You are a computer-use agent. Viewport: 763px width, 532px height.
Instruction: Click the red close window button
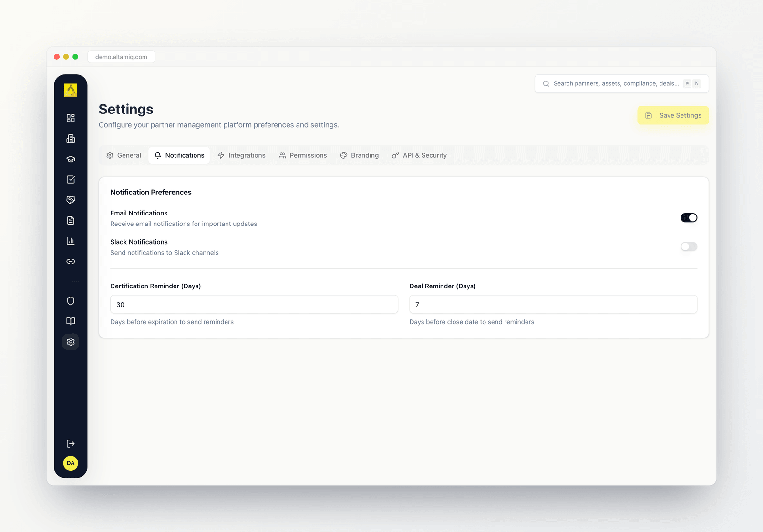[57, 57]
